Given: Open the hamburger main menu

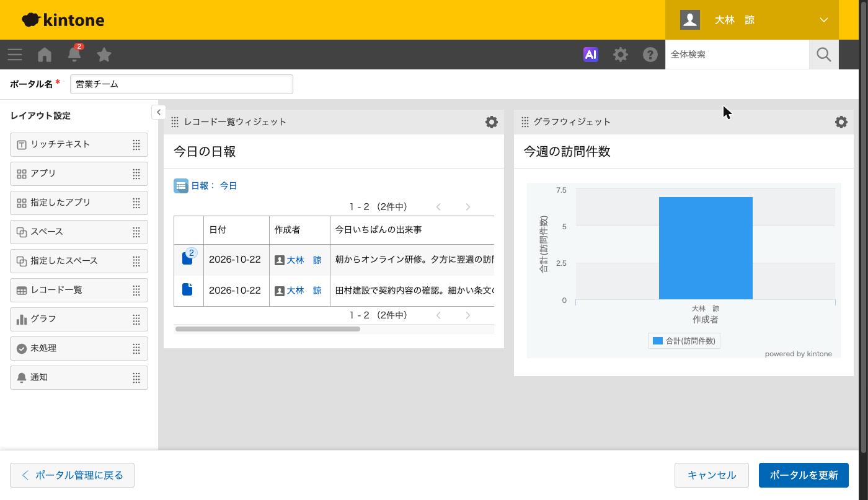Looking at the screenshot, I should [x=15, y=55].
